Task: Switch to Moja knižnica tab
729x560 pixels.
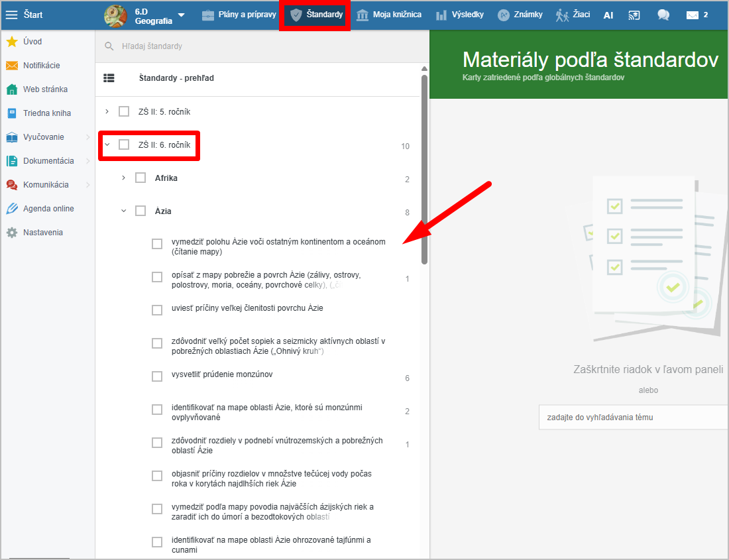Action: pos(389,15)
